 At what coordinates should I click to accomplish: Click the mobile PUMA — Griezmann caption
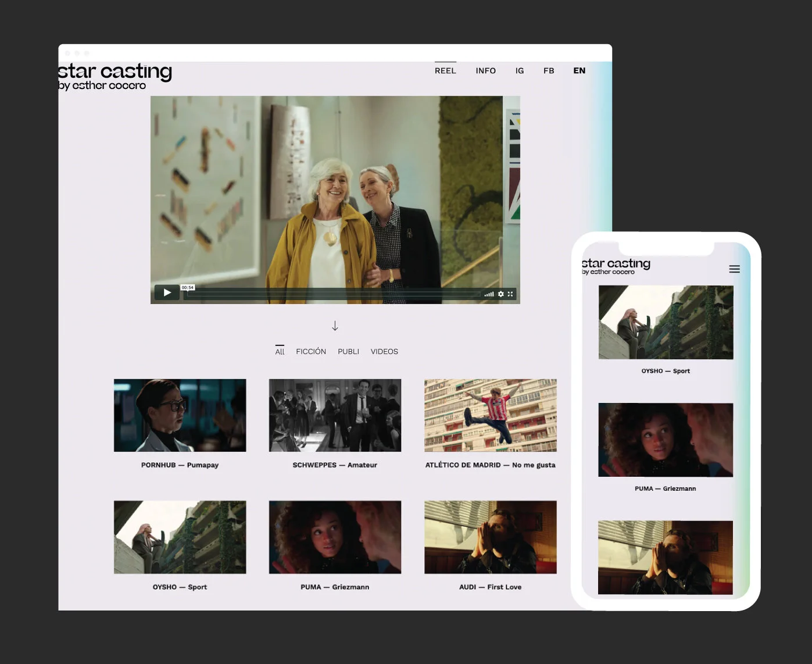666,488
